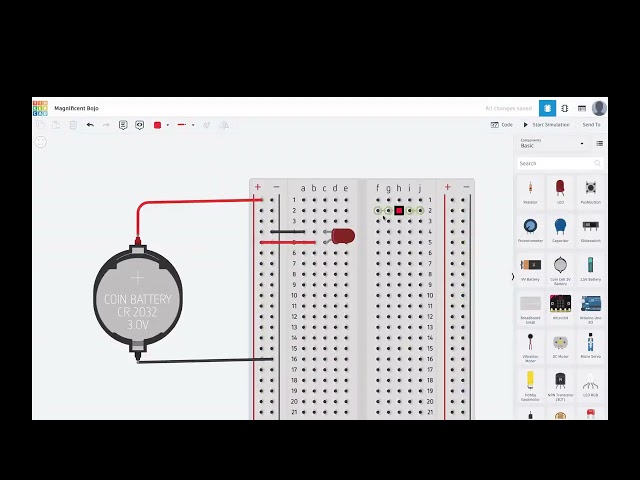Viewport: 640px width, 480px height.
Task: Select the Pushbutton component
Action: (x=590, y=192)
